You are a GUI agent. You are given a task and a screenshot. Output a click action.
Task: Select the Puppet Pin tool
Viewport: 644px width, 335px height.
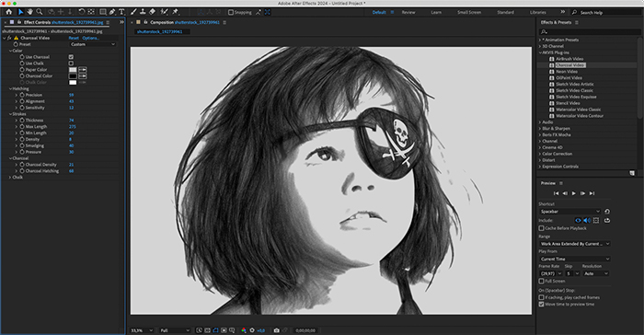tap(176, 12)
